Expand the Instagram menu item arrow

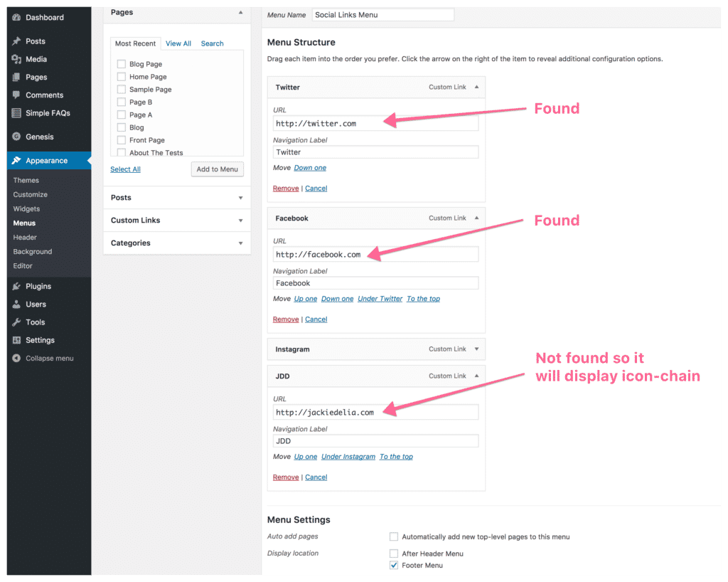click(x=476, y=349)
